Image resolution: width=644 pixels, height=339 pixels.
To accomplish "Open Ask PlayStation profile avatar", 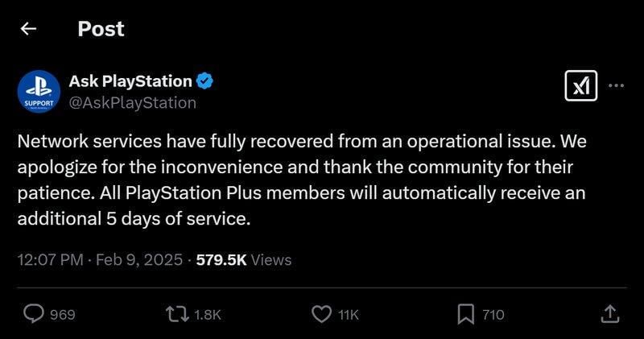I will click(38, 90).
